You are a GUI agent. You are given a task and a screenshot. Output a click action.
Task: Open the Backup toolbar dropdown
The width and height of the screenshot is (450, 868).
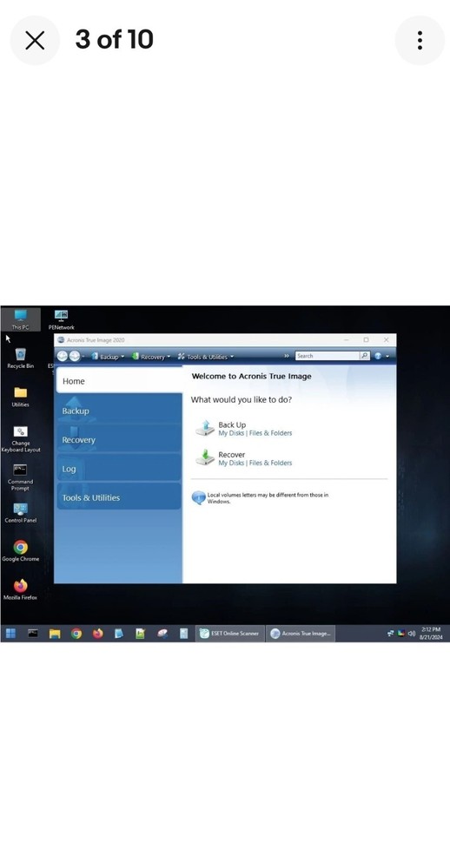click(x=108, y=357)
